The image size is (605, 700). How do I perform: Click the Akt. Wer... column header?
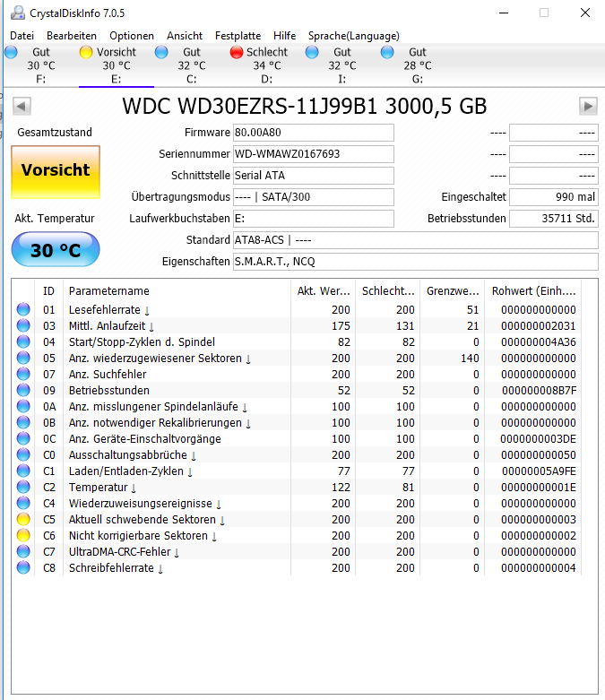(324, 291)
